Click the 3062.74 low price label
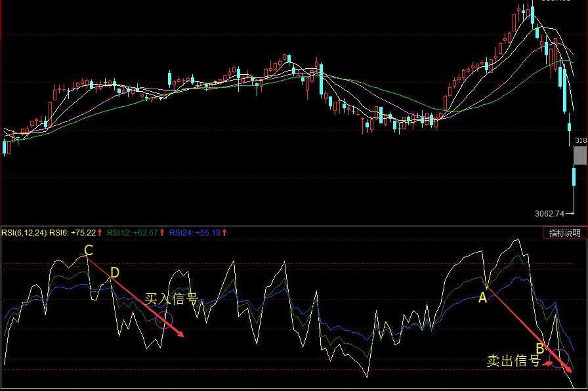Viewport: 588px width, 391px height. tap(550, 213)
